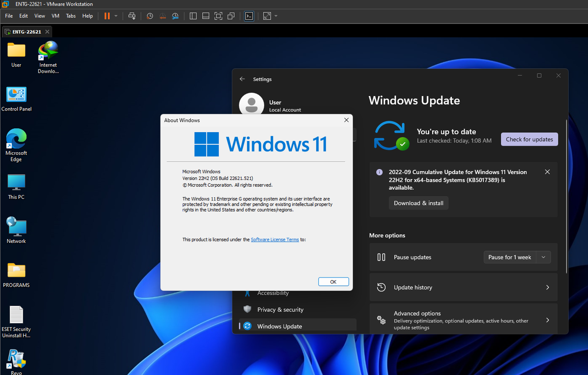Click the Pause updates icon
Viewport: 588px width, 375px height.
coord(382,257)
